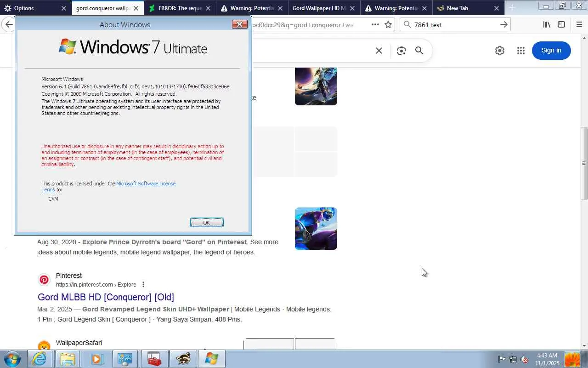Open the thumbnail next to Prince Dyrroth's board result
This screenshot has height=368, width=588.
[x=316, y=229]
